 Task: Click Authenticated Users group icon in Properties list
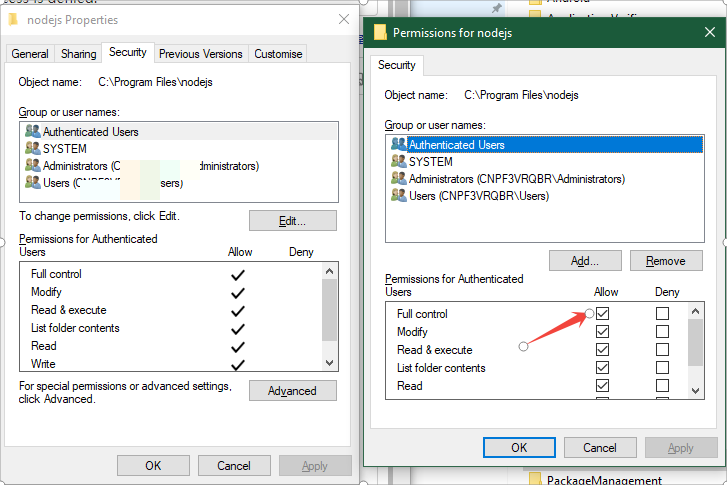32,132
